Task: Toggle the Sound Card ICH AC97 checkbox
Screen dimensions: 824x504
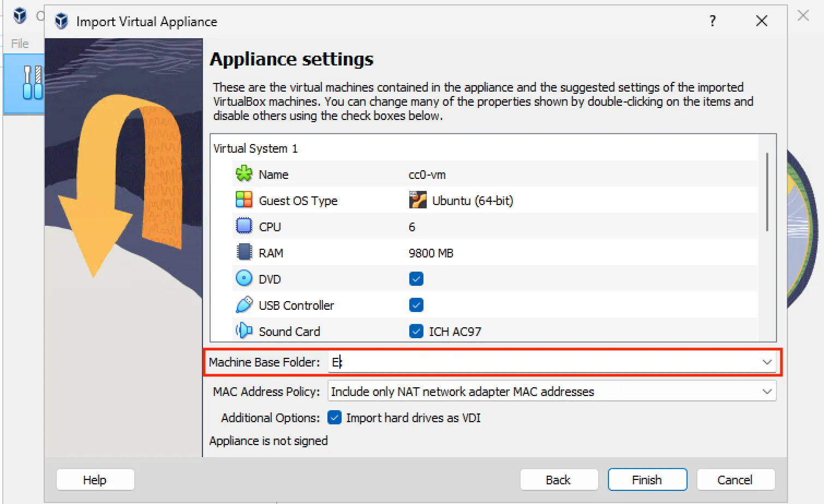Action: (x=416, y=331)
